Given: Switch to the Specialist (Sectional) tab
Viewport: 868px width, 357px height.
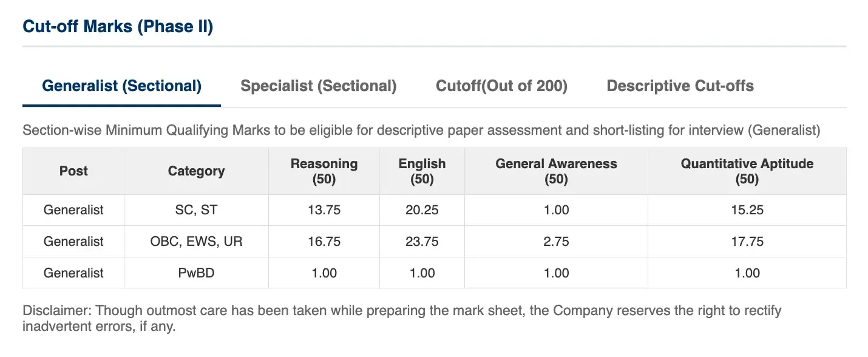Looking at the screenshot, I should point(318,86).
